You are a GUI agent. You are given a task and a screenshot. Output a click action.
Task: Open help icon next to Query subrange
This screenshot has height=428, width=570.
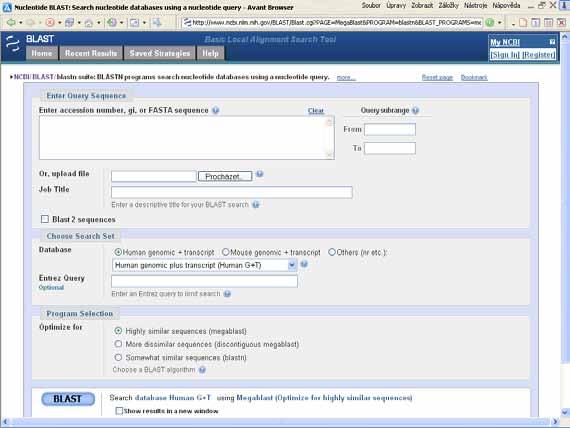tap(415, 110)
